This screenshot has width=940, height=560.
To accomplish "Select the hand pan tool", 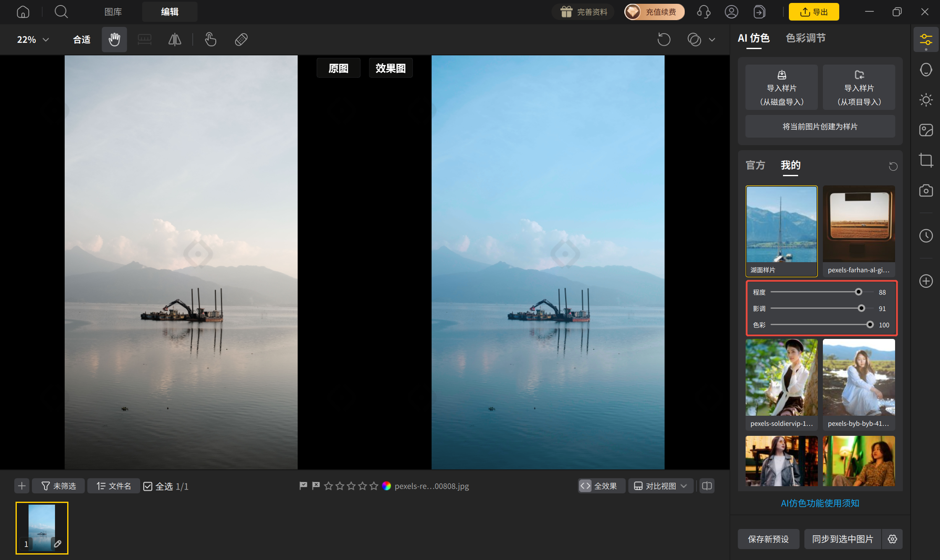I will pyautogui.click(x=114, y=39).
